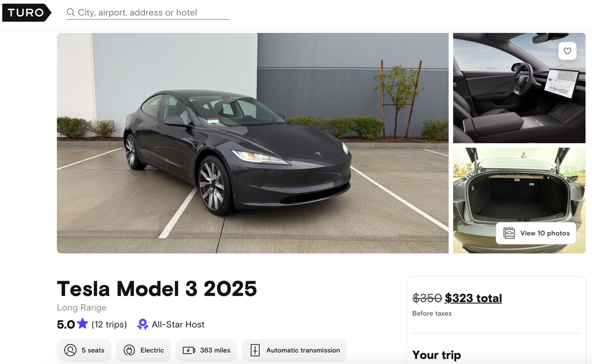
Task: Focus the city, airport search field
Action: click(148, 12)
